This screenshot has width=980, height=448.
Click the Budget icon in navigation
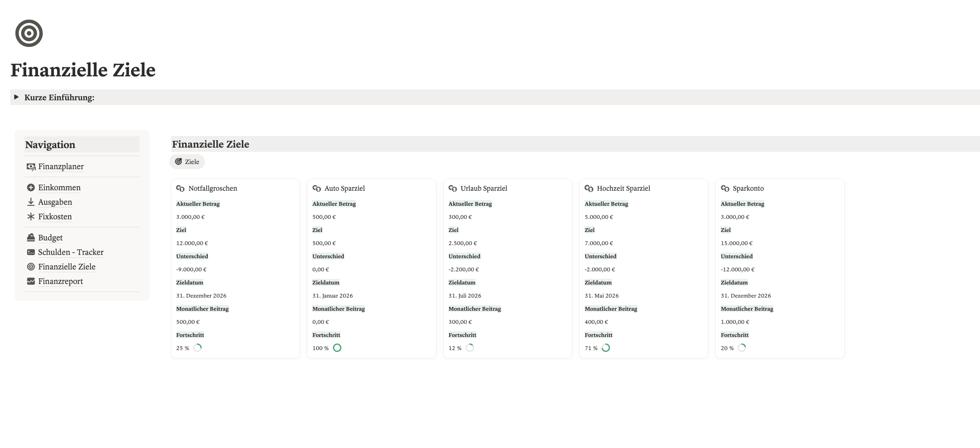(31, 238)
